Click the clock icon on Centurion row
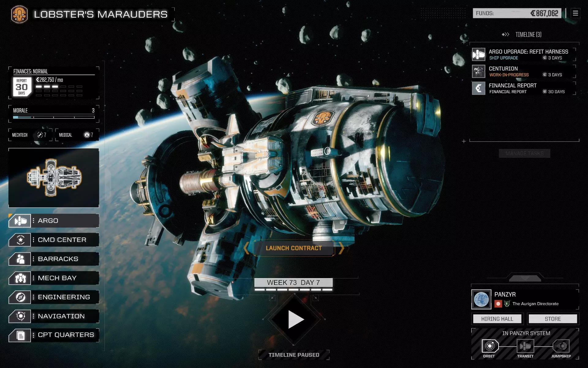The width and height of the screenshot is (588, 368). tap(545, 75)
